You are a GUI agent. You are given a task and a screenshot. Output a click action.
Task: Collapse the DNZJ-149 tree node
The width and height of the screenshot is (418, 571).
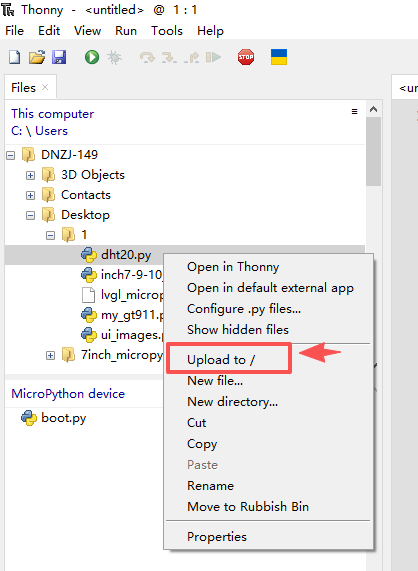click(x=11, y=155)
